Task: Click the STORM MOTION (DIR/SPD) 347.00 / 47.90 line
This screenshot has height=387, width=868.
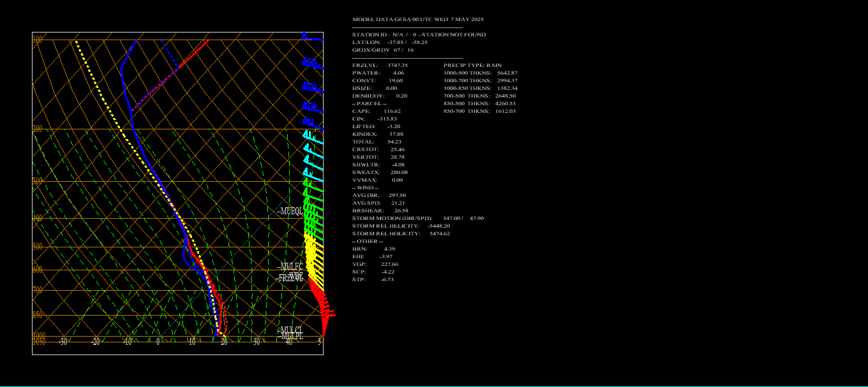Action: 418,218
